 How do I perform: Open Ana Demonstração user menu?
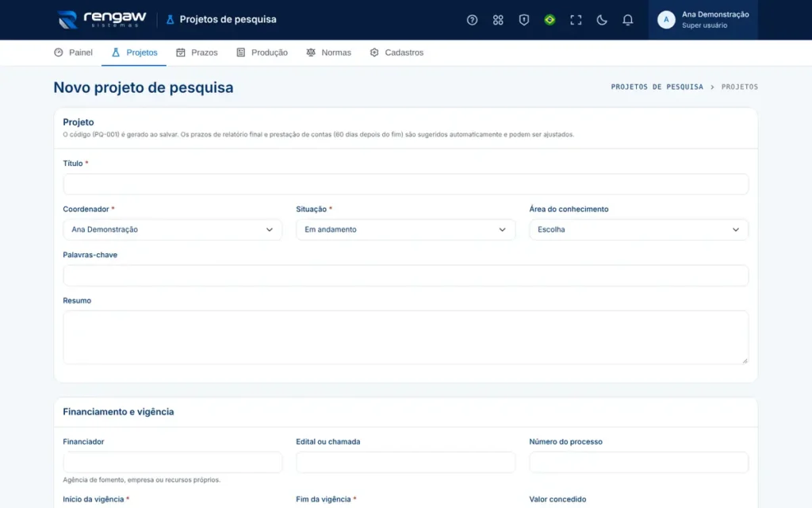point(703,20)
